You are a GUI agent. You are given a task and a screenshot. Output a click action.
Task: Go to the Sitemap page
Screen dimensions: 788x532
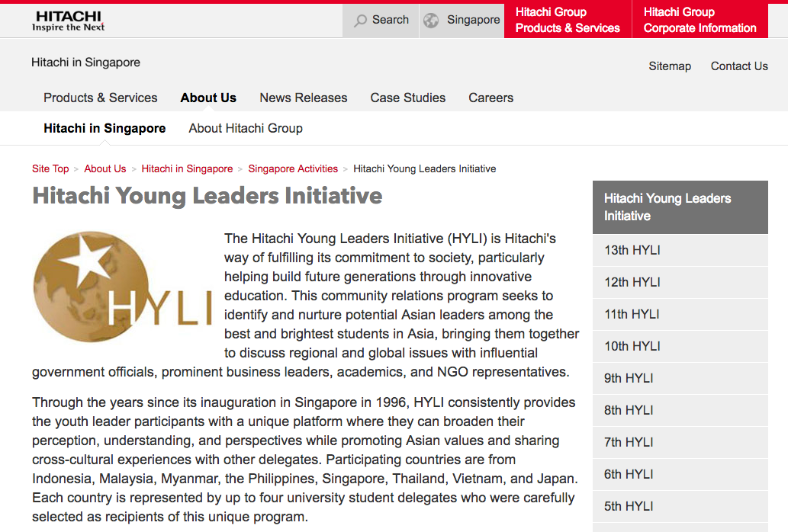coord(670,66)
